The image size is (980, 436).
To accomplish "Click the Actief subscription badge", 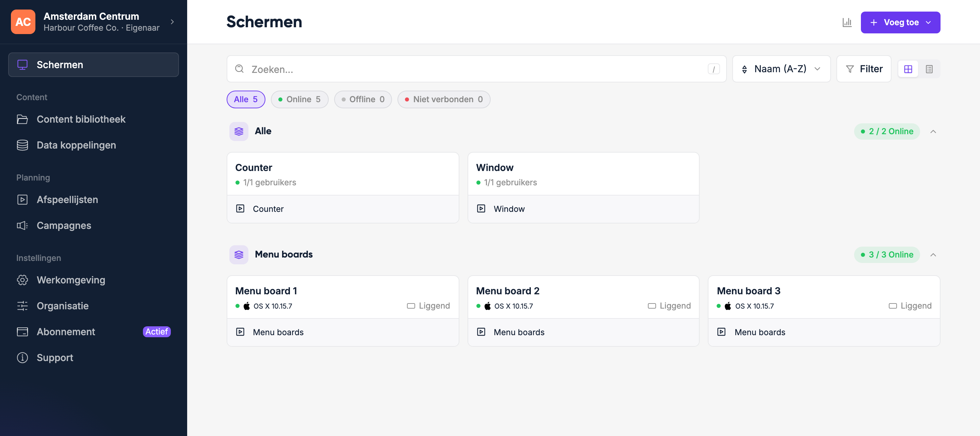I will coord(157,332).
